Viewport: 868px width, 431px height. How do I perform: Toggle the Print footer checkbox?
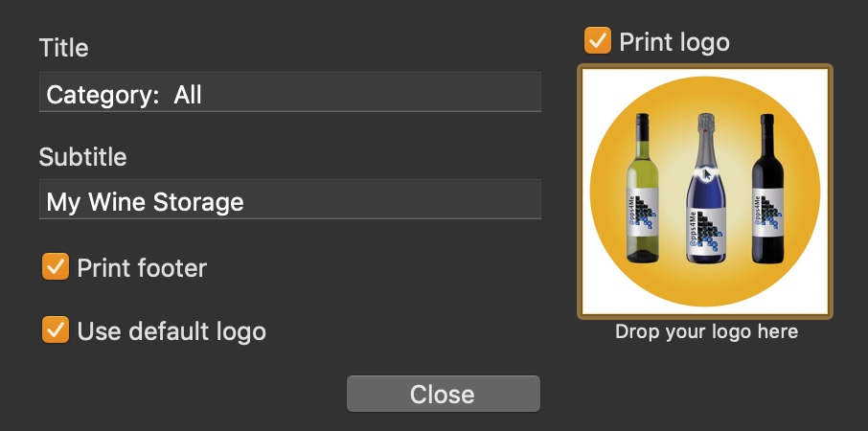56,266
